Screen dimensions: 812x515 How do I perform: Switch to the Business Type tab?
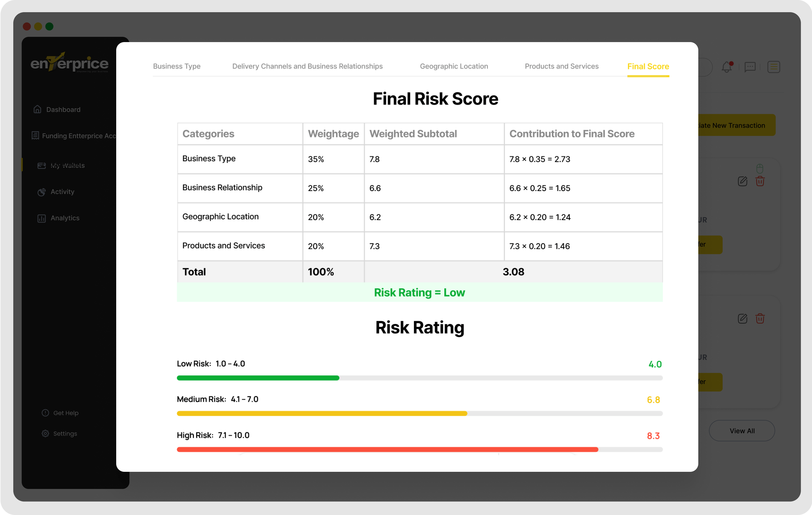tap(177, 66)
